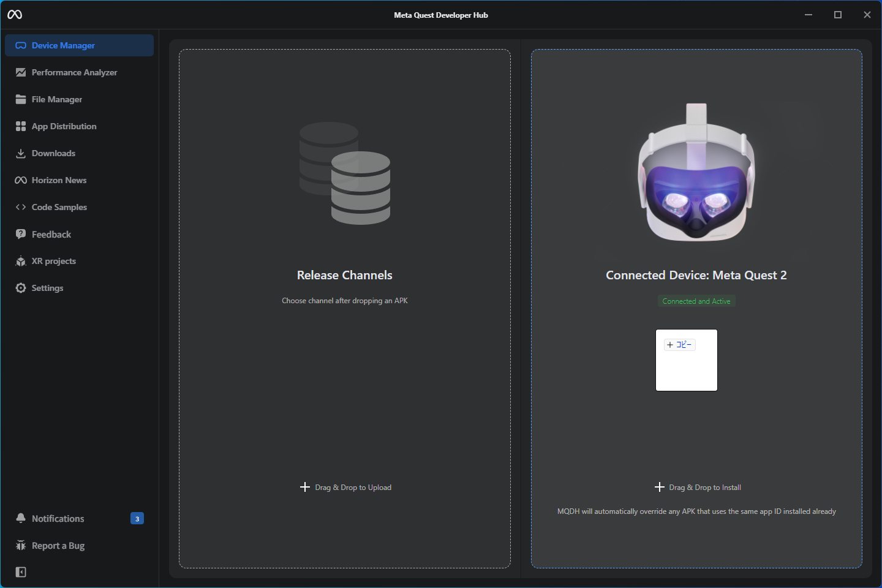This screenshot has width=882, height=588.
Task: Click the App Distribution grid icon
Action: pyautogui.click(x=21, y=126)
